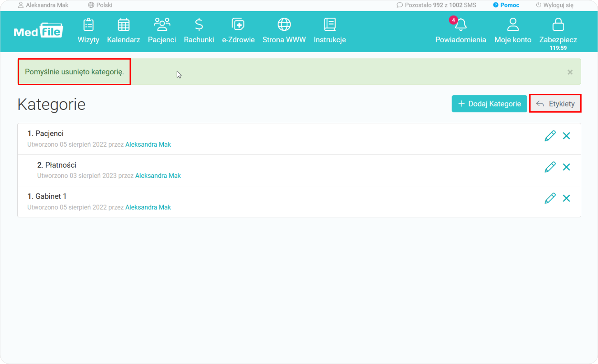
Task: Dismiss the success notification banner
Action: (570, 72)
